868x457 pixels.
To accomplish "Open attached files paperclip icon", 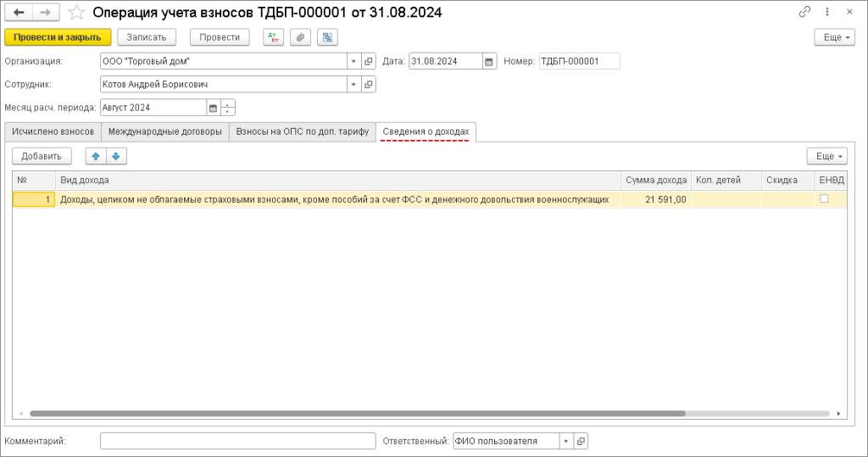I will click(x=300, y=37).
